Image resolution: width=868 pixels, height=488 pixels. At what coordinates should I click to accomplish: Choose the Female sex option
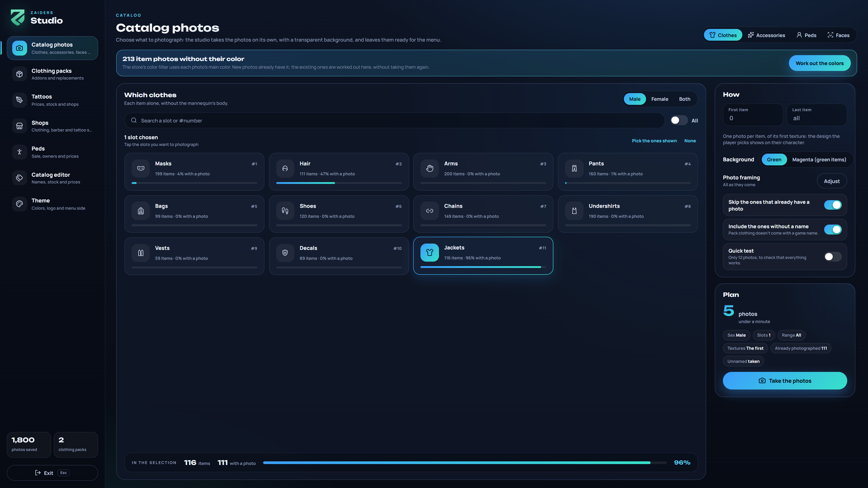point(659,99)
